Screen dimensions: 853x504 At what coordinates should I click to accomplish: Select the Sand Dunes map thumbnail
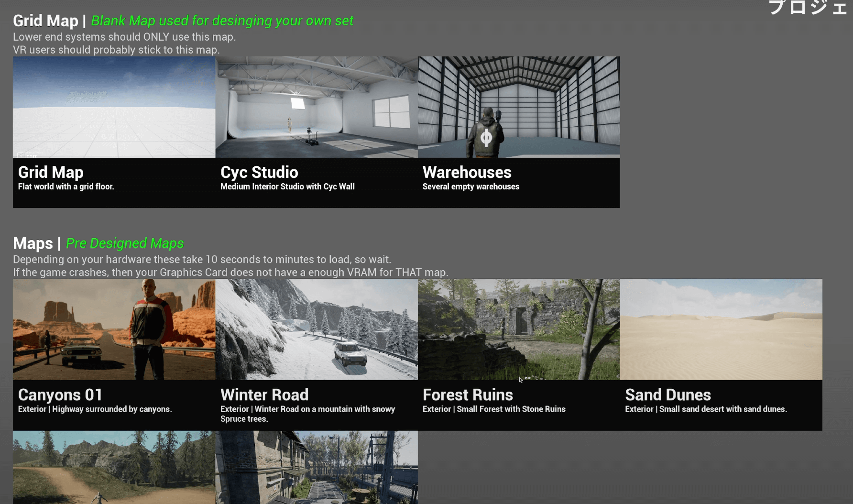(721, 329)
